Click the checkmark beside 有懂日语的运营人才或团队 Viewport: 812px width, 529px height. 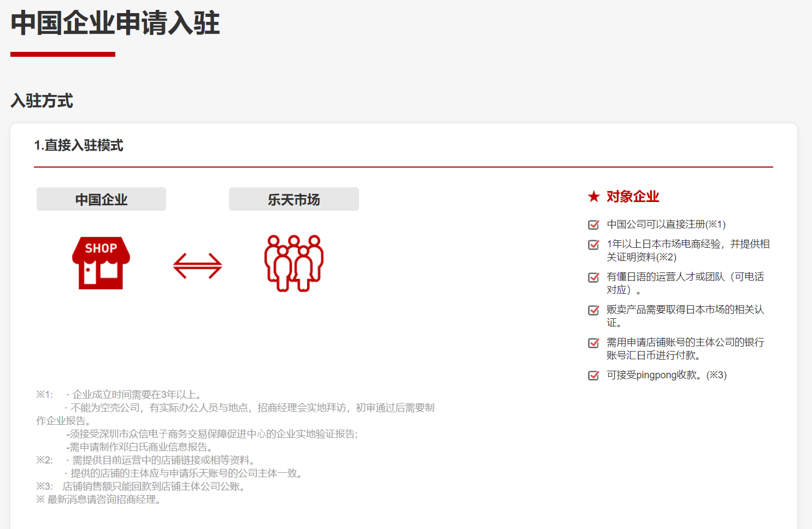(x=593, y=277)
